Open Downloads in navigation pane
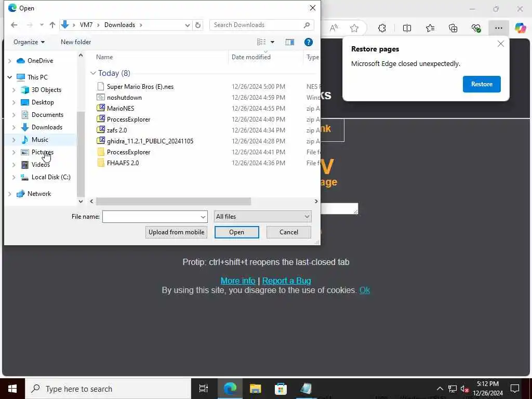This screenshot has width=532, height=399. (x=47, y=127)
